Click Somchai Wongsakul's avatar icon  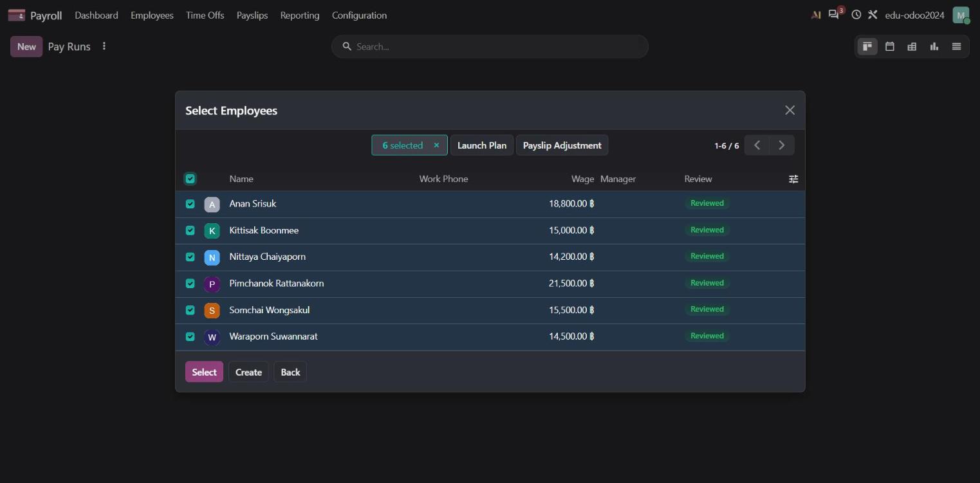pos(212,311)
